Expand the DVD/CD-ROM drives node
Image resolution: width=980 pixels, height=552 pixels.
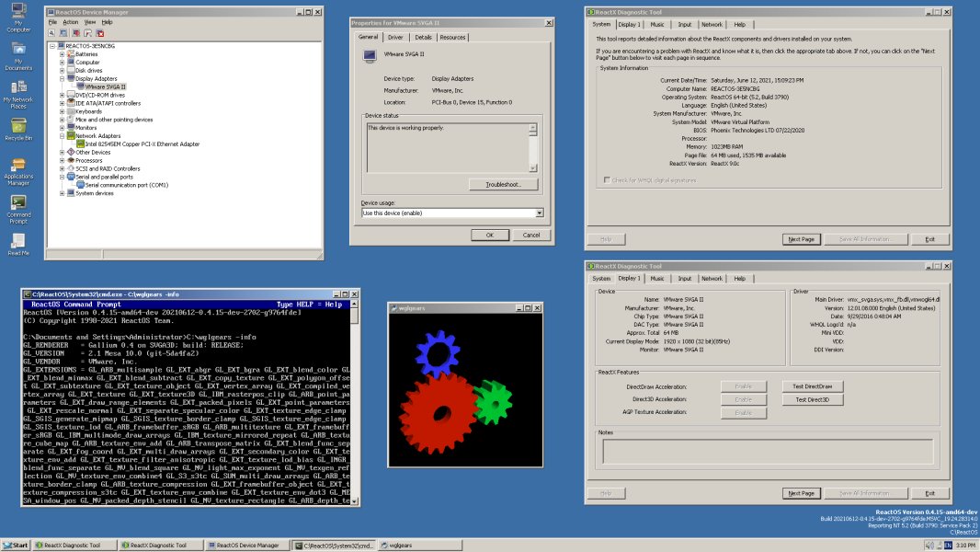pyautogui.click(x=62, y=95)
